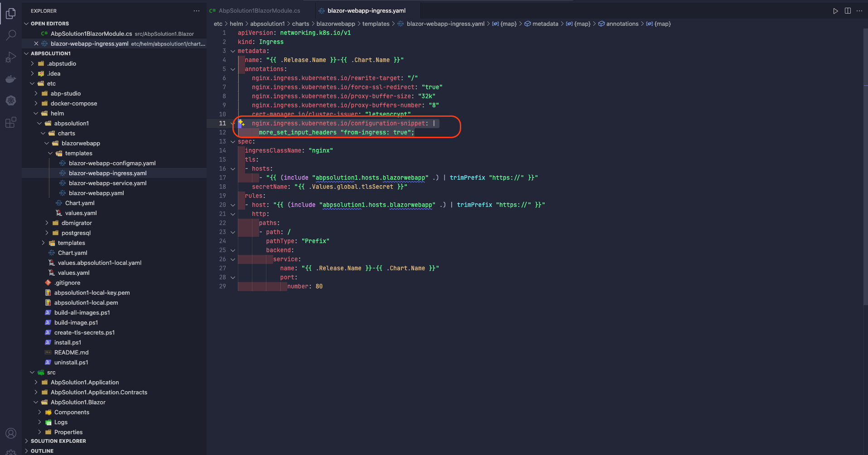Expand the SOLUTION EXPLORER section
The width and height of the screenshot is (868, 455).
click(58, 441)
